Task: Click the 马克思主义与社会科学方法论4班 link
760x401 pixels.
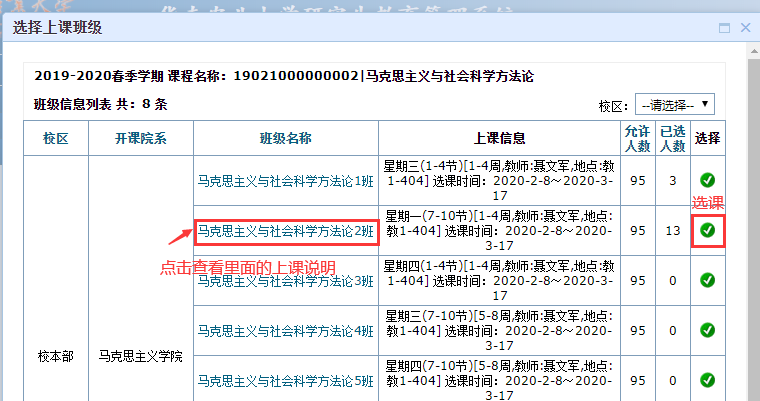Action: pyautogui.click(x=286, y=331)
